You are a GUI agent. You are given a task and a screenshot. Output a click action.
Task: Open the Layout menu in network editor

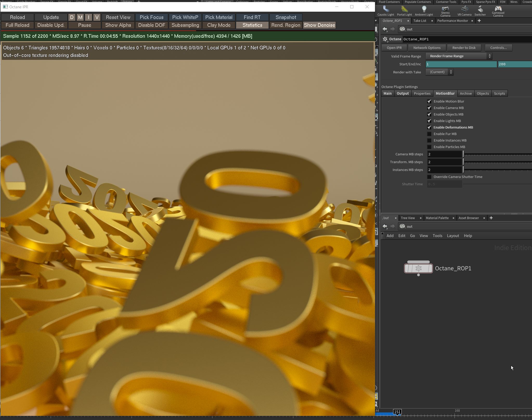tap(453, 236)
